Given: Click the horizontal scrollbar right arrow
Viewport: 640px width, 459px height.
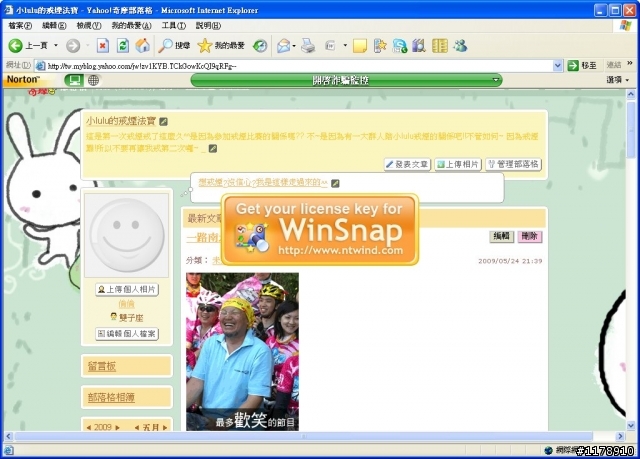Looking at the screenshot, I should point(620,436).
